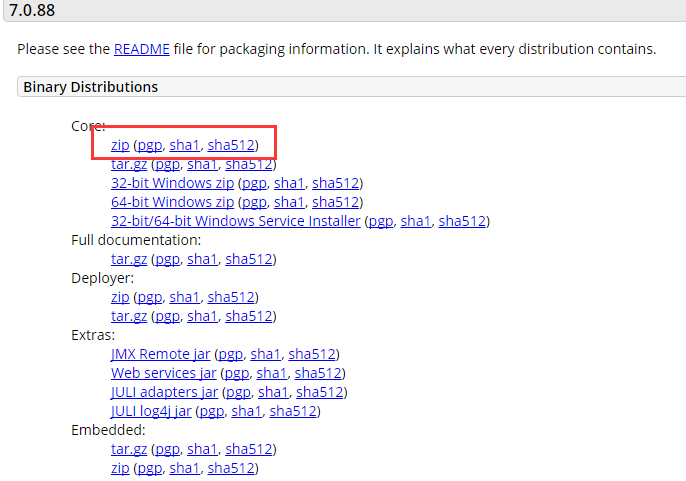Open pgp for Deployer tar.gz

coord(168,316)
